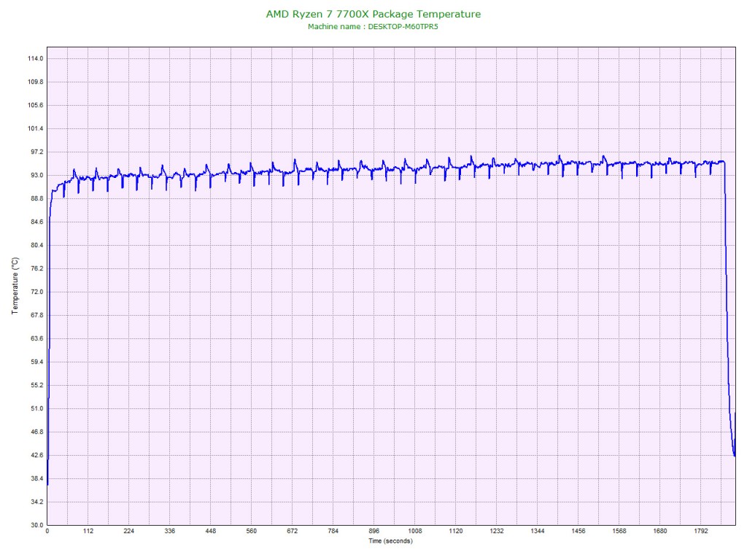Click the Temperature (°C) vertical axis label

pyautogui.click(x=15, y=286)
